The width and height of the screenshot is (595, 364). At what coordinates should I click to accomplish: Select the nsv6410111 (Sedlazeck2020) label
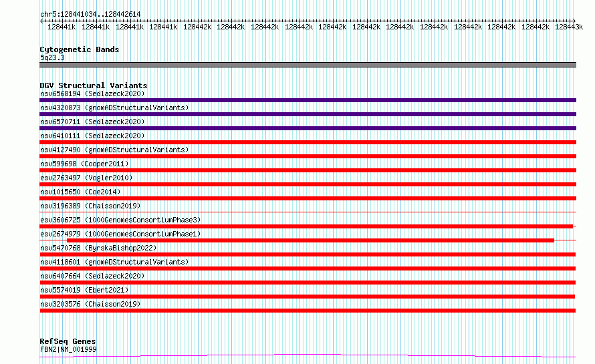(x=92, y=136)
